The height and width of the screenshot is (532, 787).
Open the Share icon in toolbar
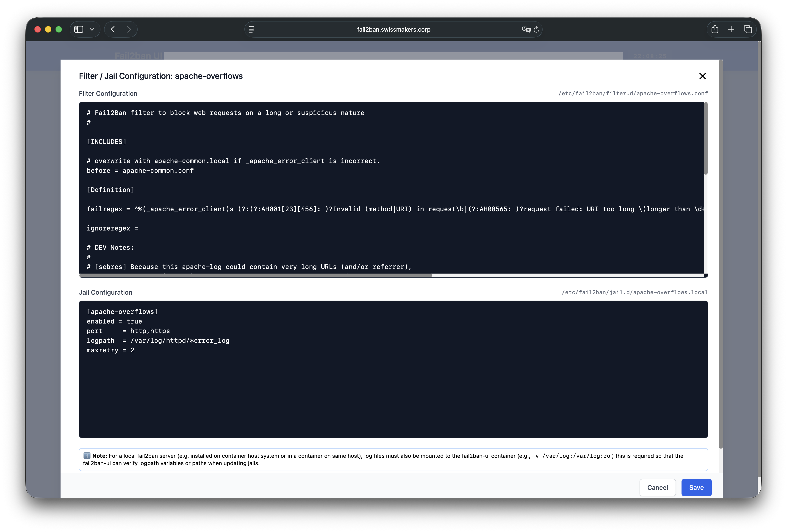point(715,30)
